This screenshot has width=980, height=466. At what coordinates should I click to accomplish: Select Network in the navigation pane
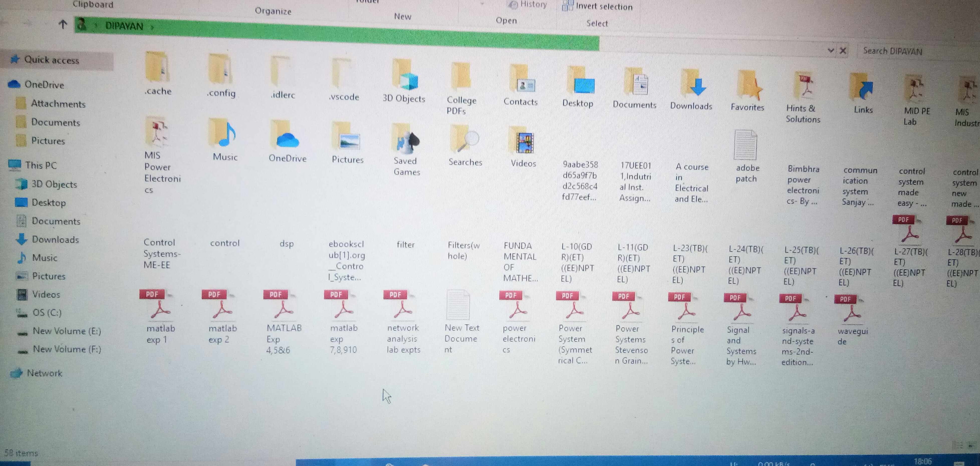click(x=44, y=373)
